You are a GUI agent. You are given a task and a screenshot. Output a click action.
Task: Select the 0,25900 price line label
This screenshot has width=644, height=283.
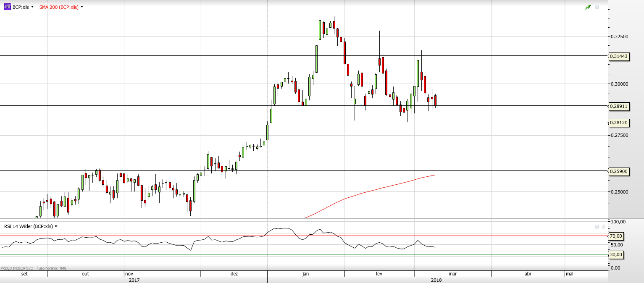coord(618,171)
